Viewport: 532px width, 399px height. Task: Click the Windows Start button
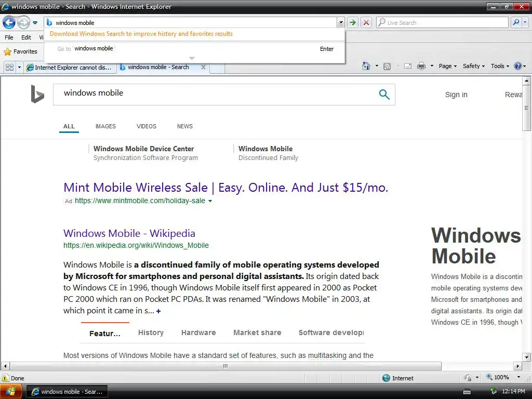tap(11, 392)
